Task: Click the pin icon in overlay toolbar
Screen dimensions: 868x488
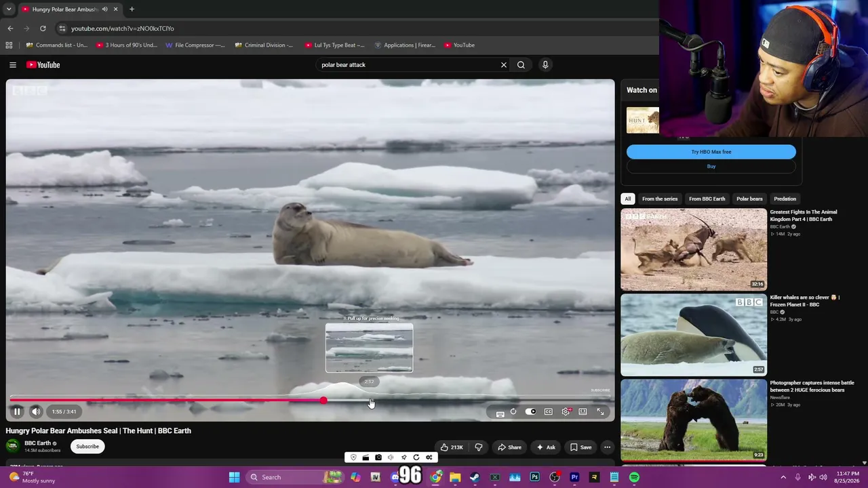Action: (403, 457)
